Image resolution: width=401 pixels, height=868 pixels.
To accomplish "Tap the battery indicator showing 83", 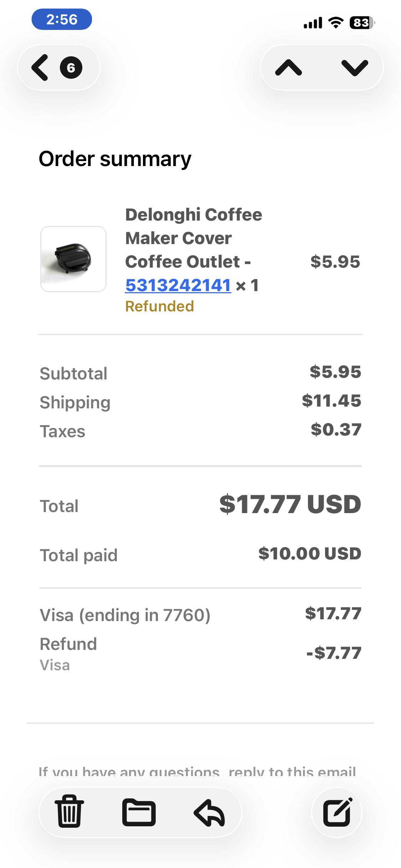I will coord(361,23).
